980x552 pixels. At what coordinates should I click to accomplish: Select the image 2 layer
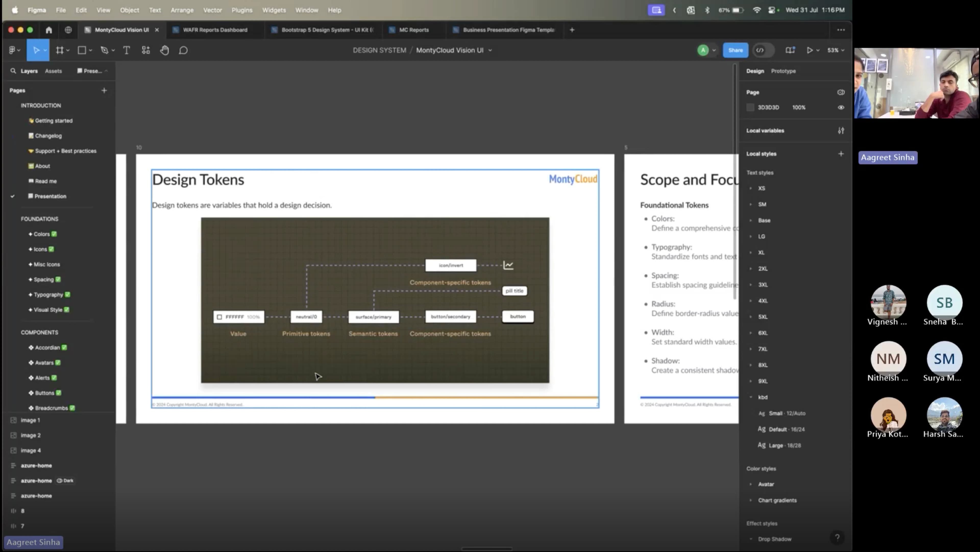[x=30, y=435]
